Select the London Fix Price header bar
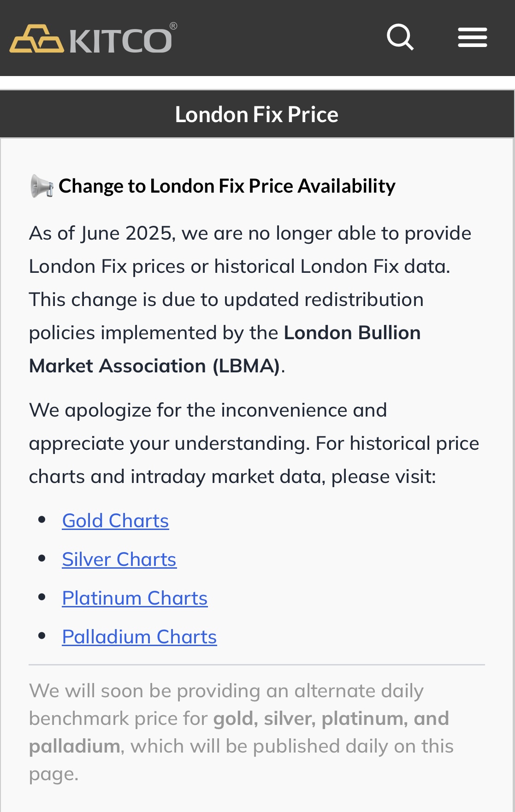Screen dimensions: 515x812 257,114
